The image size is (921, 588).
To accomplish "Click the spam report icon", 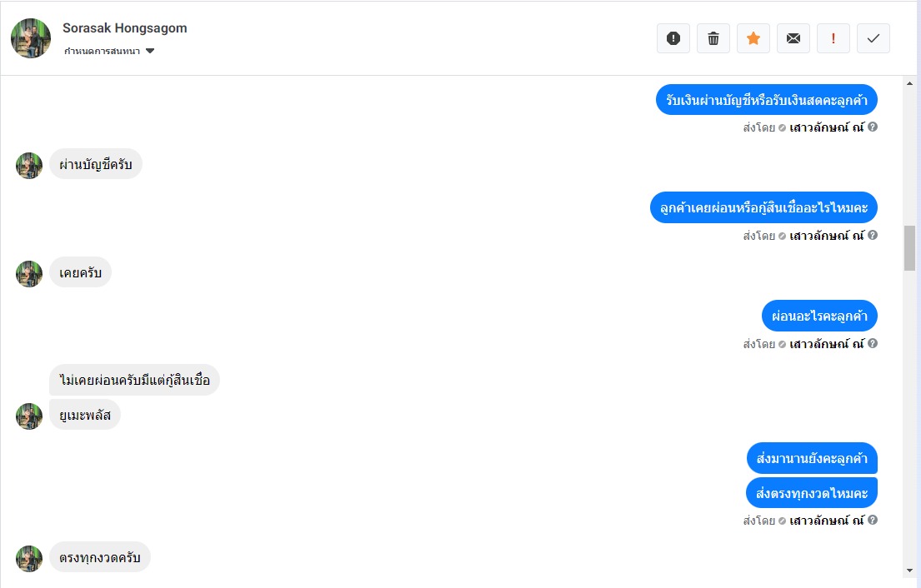I will click(673, 39).
